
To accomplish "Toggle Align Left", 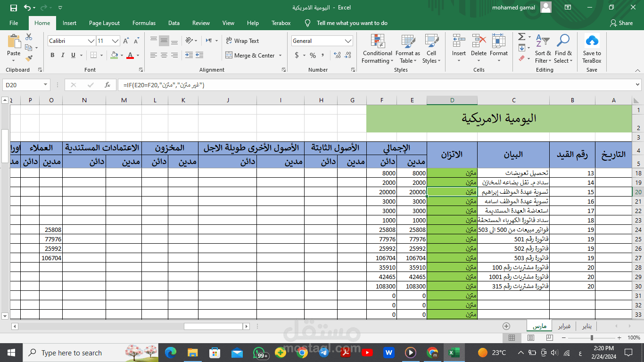I will [x=154, y=56].
